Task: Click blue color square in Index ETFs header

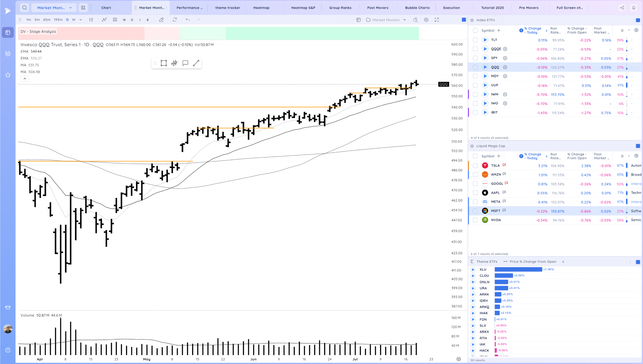Action: click(x=638, y=20)
